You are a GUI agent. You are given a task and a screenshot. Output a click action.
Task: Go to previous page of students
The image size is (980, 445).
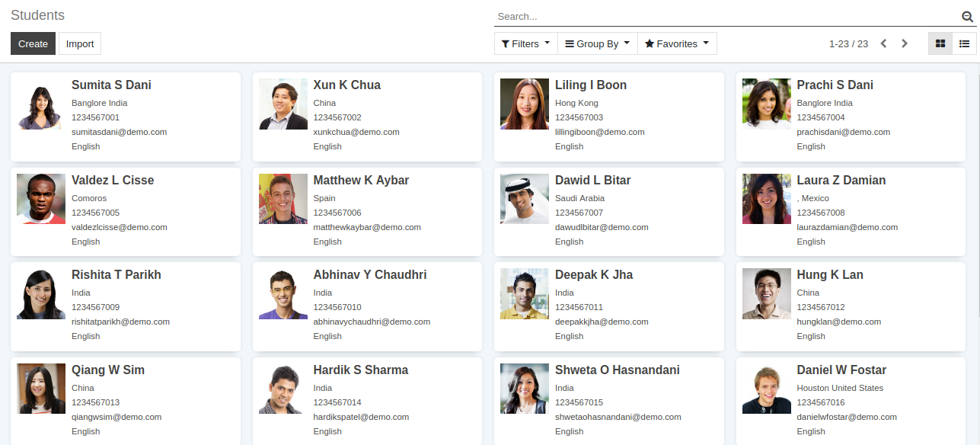click(x=883, y=43)
